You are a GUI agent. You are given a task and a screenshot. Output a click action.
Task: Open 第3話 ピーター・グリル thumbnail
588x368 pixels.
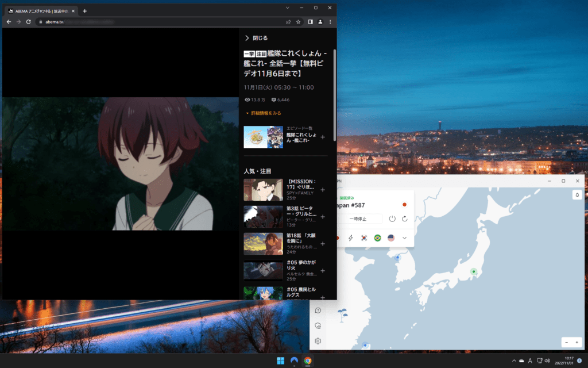263,217
